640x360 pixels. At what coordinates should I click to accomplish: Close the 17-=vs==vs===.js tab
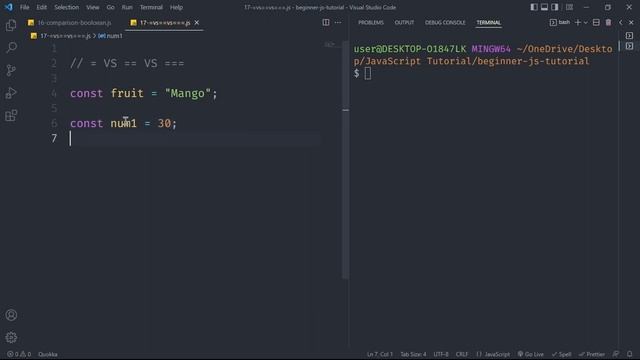pos(197,22)
